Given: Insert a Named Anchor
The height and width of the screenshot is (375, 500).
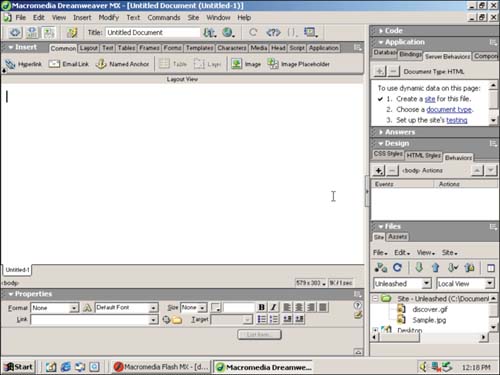Looking at the screenshot, I should click(x=122, y=64).
